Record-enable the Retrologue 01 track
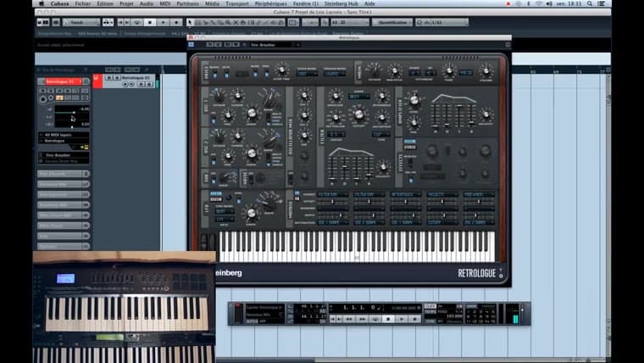 [x=125, y=84]
